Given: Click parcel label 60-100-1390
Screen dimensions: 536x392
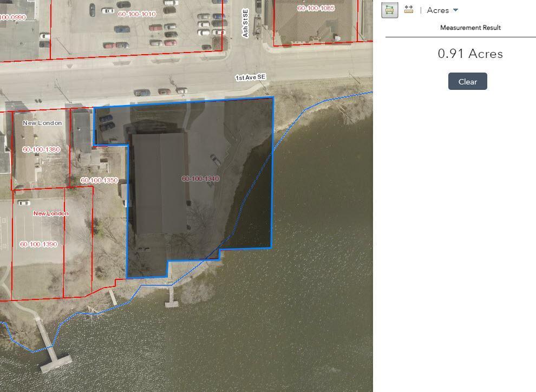Looking at the screenshot, I should click(x=38, y=244).
